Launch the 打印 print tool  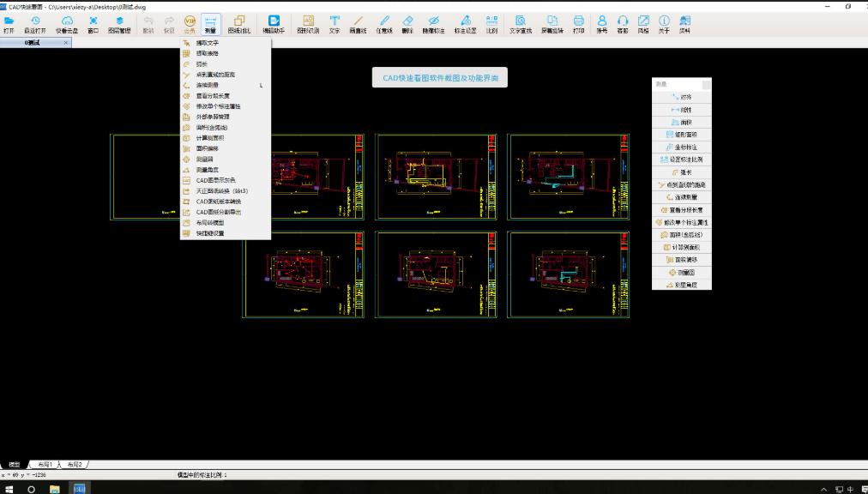578,23
